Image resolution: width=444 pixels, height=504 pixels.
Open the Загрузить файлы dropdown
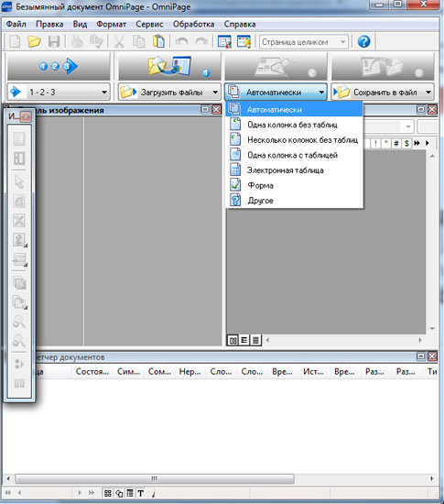click(215, 93)
